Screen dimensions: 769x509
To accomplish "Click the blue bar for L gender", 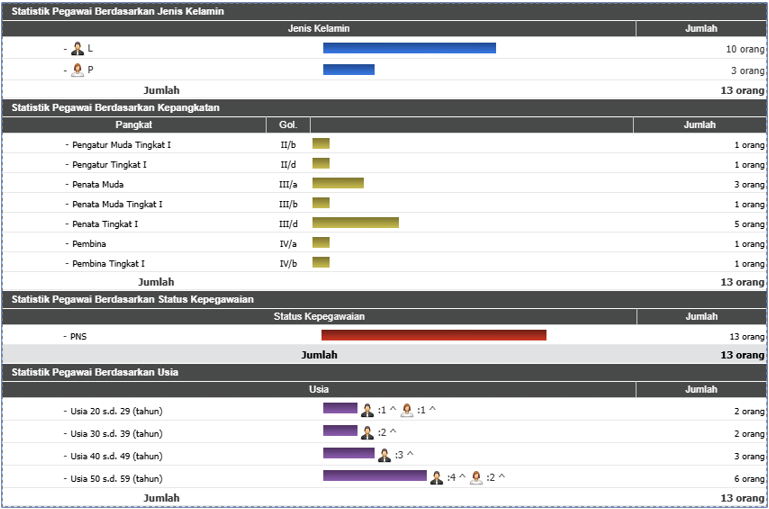I will pos(409,48).
